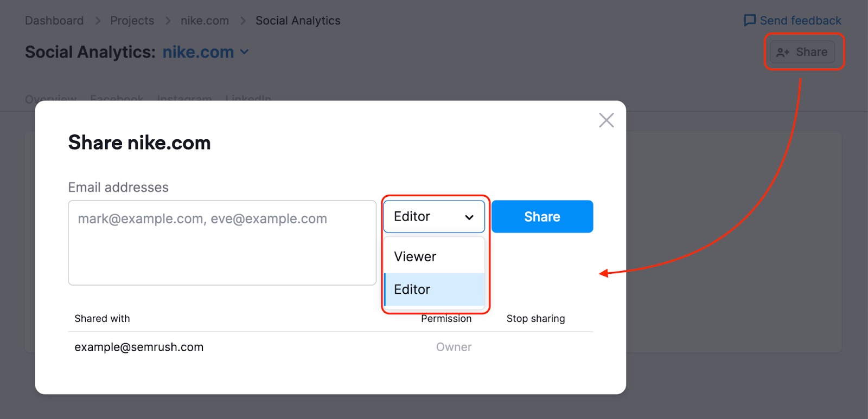The width and height of the screenshot is (868, 419).
Task: Click the Stop sharing column header
Action: [x=535, y=319]
